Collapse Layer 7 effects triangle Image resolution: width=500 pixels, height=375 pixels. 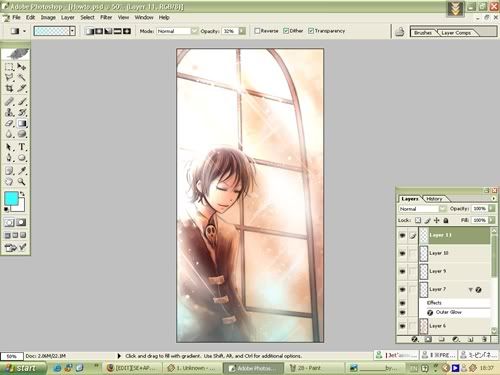coord(471,289)
